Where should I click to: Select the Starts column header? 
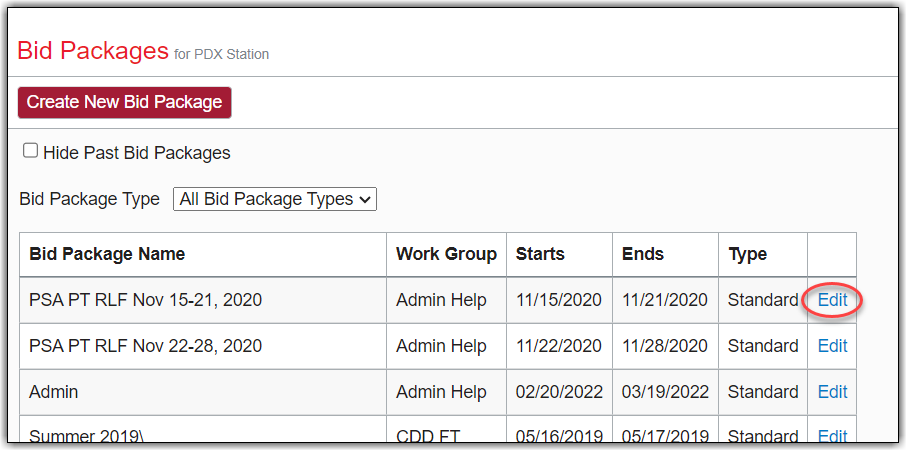(541, 254)
